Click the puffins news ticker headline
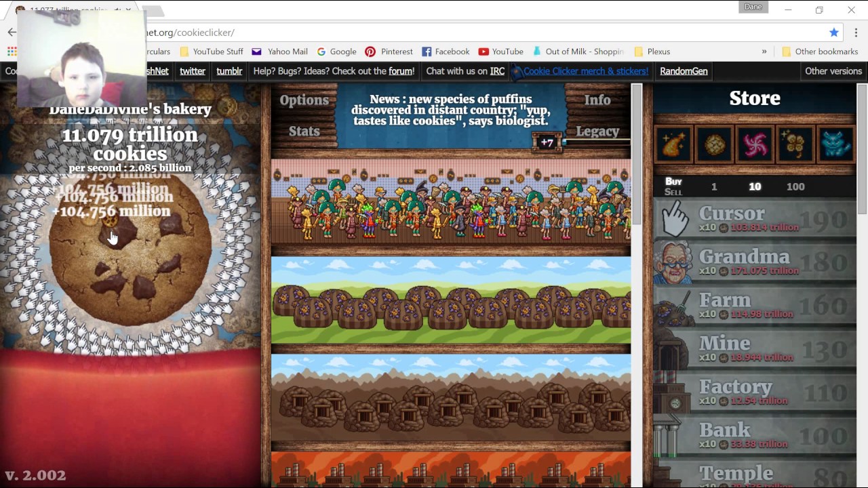Screen dimensions: 868x488 click(450, 110)
